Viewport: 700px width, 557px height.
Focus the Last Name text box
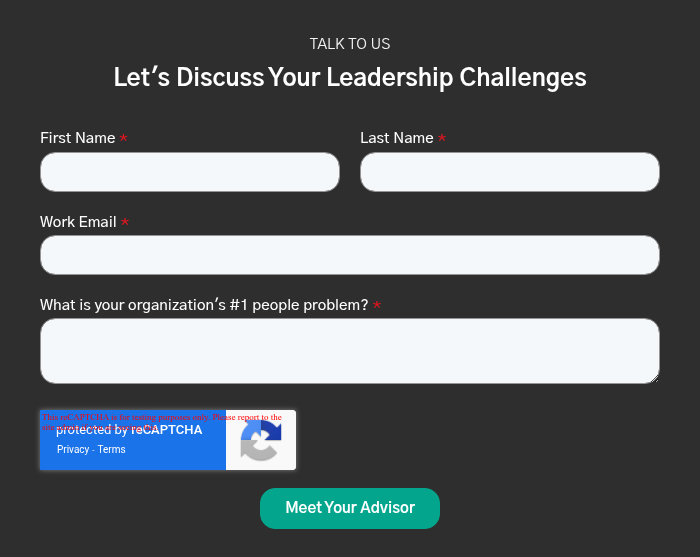(510, 172)
